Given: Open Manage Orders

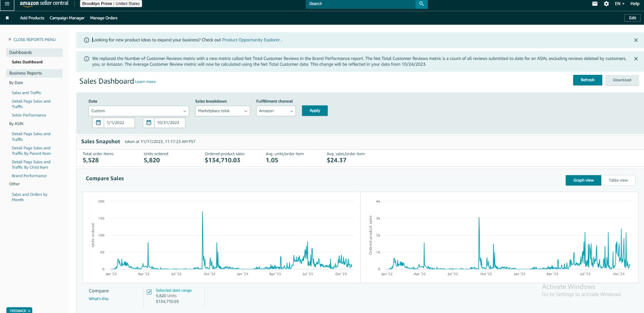Looking at the screenshot, I should [x=104, y=18].
